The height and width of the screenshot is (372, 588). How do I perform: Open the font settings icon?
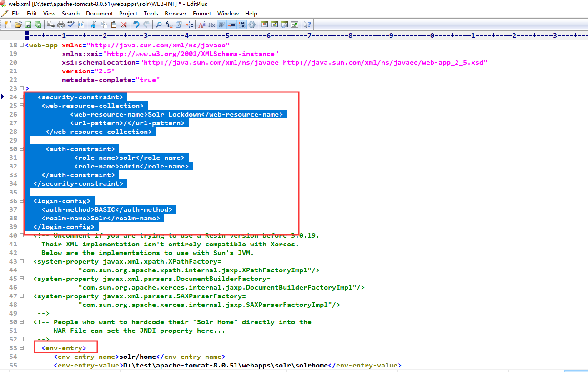coord(201,25)
